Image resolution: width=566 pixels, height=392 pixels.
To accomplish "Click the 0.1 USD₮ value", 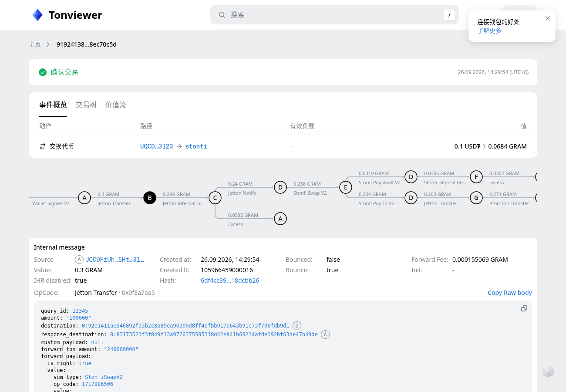I will click(x=467, y=146).
